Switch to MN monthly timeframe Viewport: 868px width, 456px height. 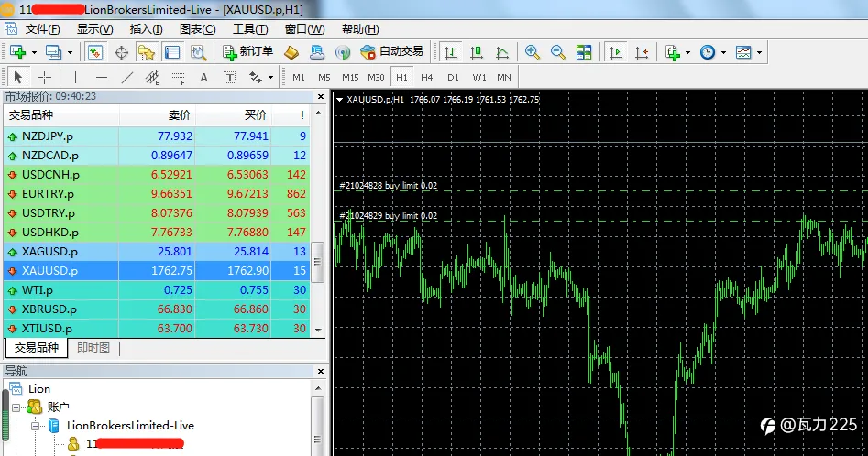coord(504,78)
